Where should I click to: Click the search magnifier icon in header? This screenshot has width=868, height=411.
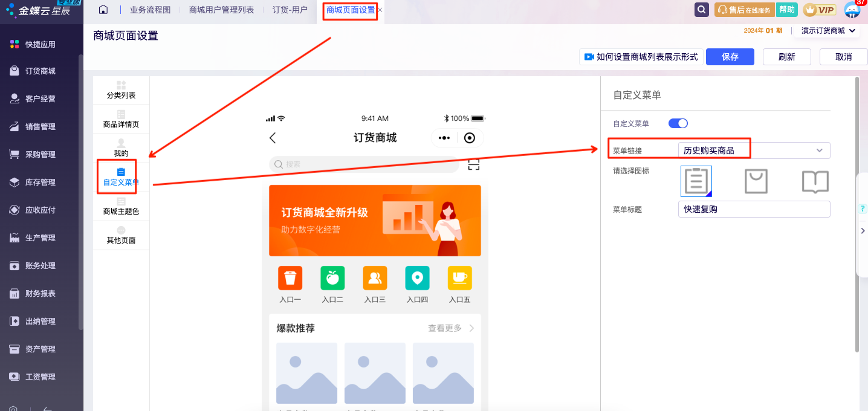click(x=701, y=10)
